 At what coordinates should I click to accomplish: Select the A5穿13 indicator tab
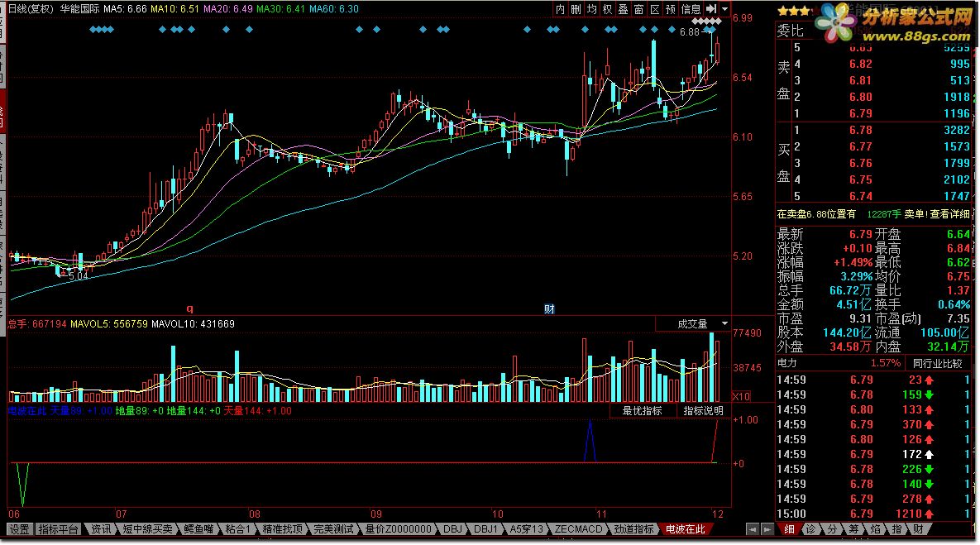point(526,529)
